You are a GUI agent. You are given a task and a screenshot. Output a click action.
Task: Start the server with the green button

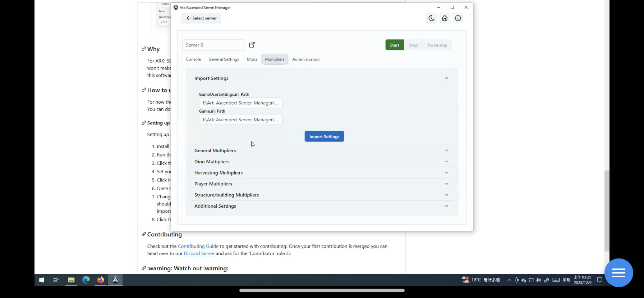(394, 45)
